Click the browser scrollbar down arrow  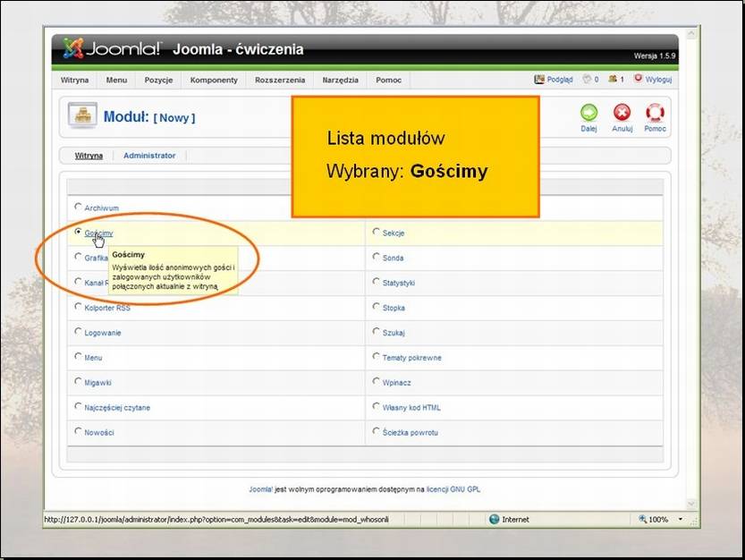[x=691, y=504]
